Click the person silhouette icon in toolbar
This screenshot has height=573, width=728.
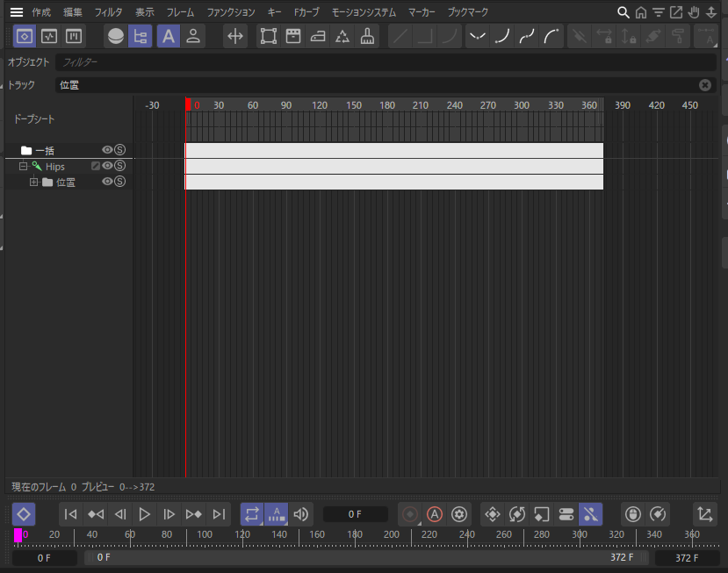click(x=193, y=36)
